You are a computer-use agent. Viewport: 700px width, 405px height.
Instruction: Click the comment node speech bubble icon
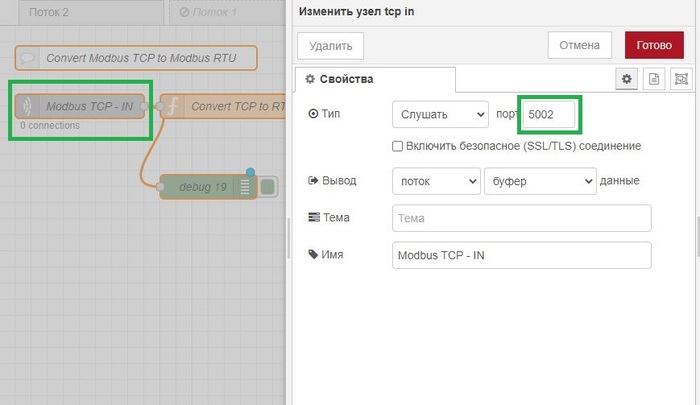tap(29, 58)
